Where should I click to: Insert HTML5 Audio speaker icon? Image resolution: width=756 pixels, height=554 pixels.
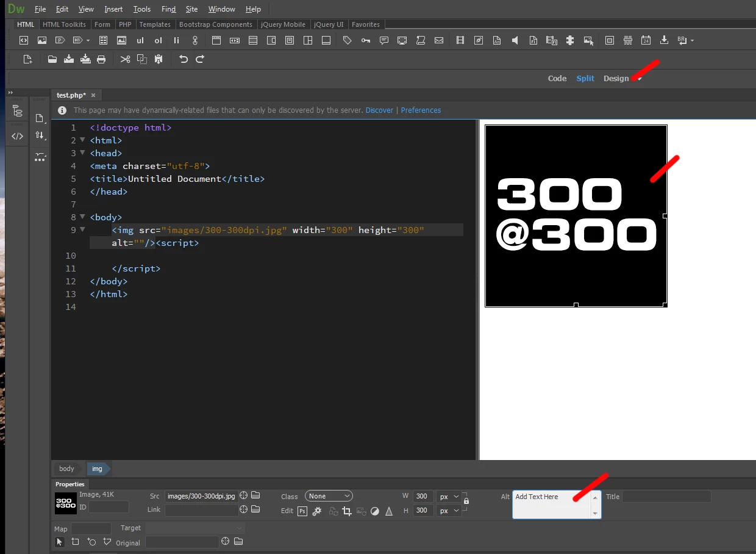515,40
